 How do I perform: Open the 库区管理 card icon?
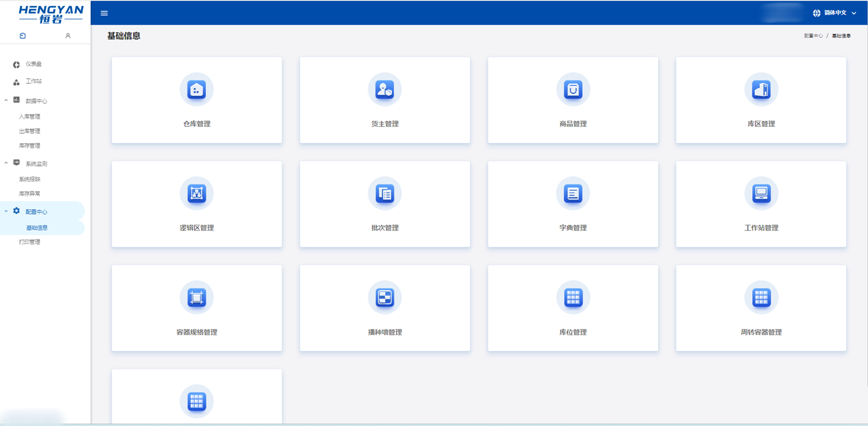pyautogui.click(x=761, y=90)
